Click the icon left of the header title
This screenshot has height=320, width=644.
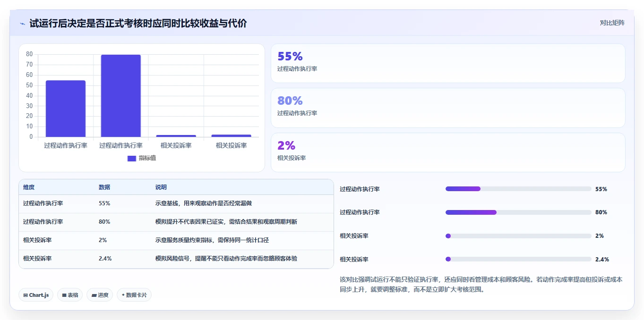(x=23, y=23)
